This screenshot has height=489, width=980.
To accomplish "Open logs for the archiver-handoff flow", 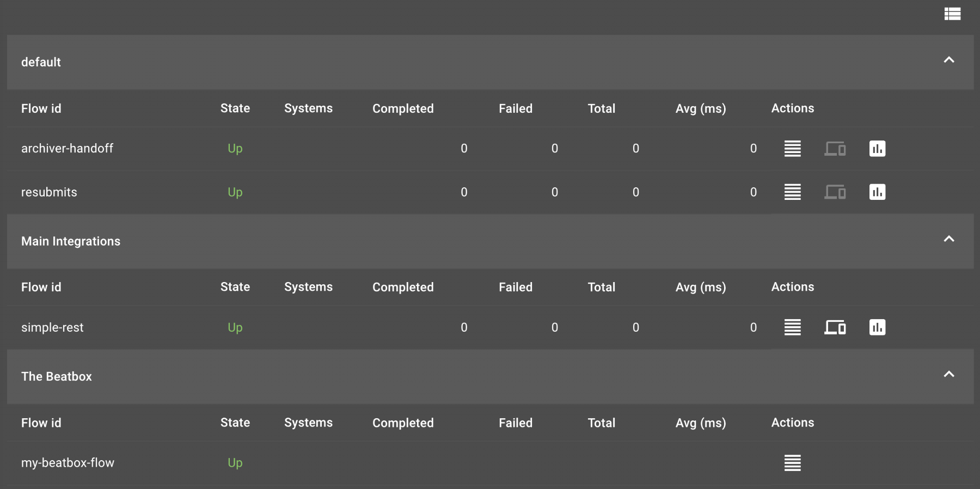I will click(x=792, y=148).
